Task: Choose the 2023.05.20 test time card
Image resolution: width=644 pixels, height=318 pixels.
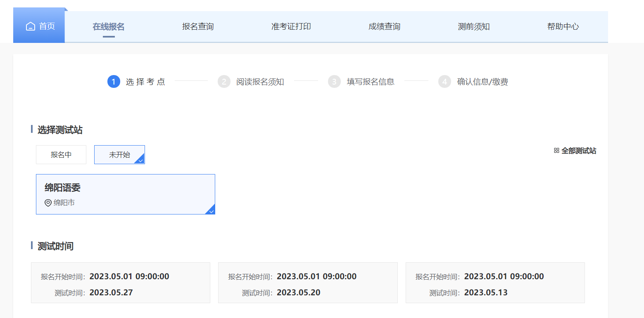Action: pos(308,283)
